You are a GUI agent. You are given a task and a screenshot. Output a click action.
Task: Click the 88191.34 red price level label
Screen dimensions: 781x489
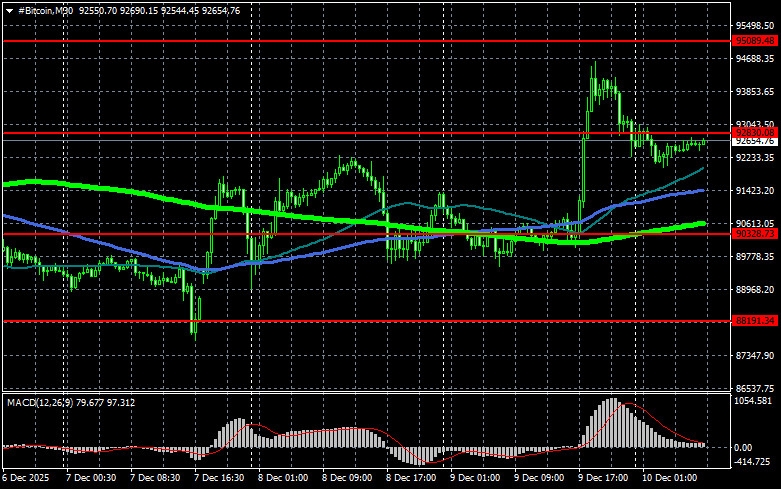755,321
